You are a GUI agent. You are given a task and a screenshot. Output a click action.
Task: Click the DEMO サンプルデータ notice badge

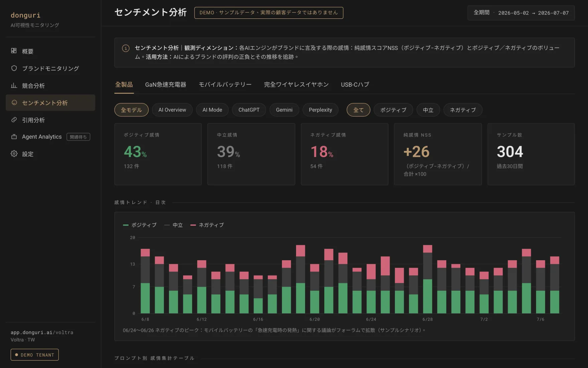click(269, 13)
